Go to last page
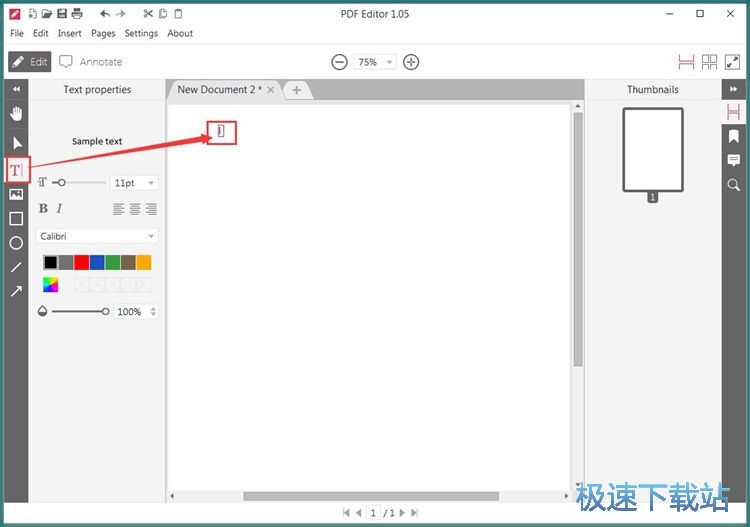Image resolution: width=750 pixels, height=527 pixels. tap(414, 513)
